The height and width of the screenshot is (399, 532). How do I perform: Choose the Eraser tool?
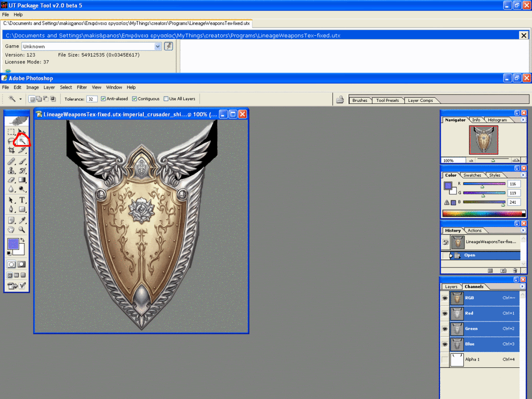point(11,180)
